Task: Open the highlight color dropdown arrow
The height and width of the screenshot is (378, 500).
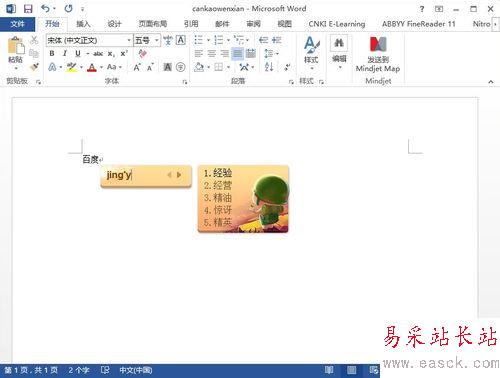Action: [x=81, y=67]
